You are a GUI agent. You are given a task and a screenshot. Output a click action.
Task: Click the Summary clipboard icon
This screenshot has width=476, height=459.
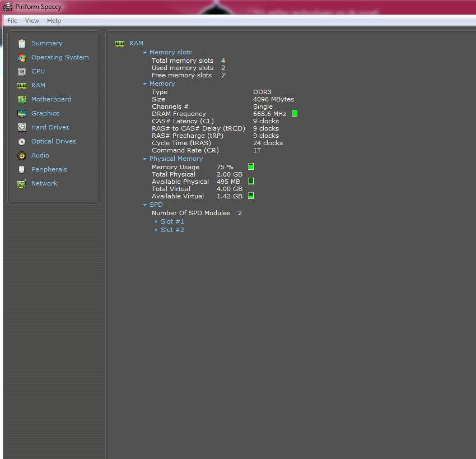(x=21, y=44)
